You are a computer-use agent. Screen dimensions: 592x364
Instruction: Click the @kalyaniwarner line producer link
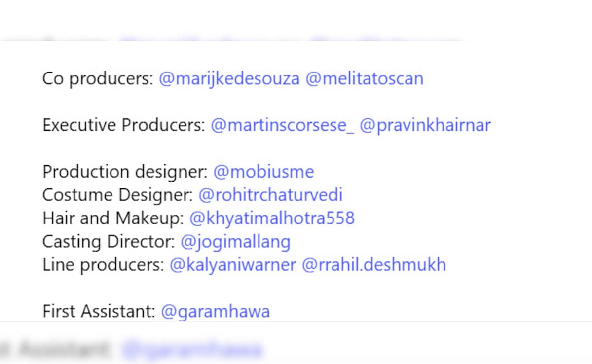pyautogui.click(x=233, y=265)
